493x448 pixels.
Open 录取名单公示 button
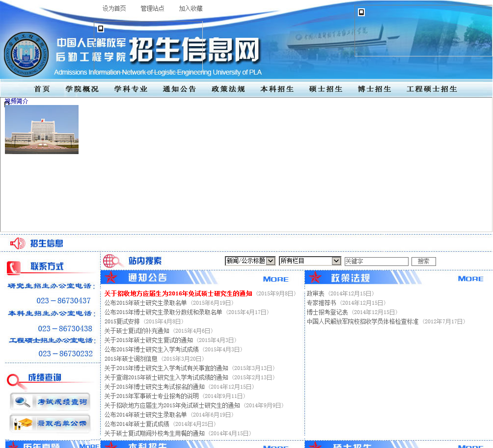click(50, 423)
